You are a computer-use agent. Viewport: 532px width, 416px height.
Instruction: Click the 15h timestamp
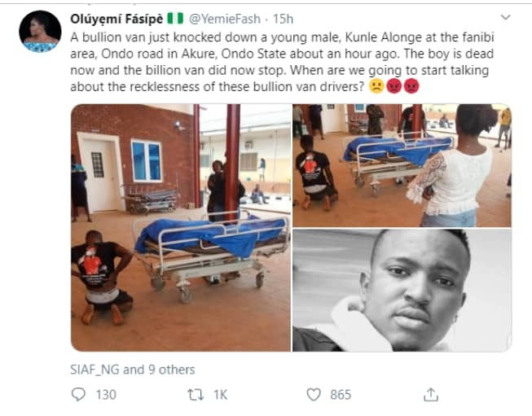(260, 16)
